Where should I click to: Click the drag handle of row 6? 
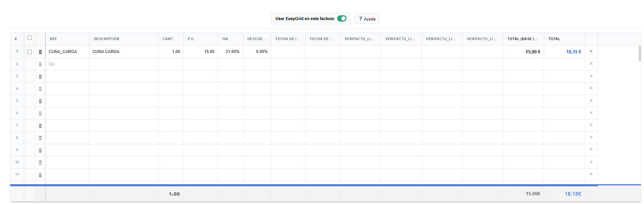(40, 114)
